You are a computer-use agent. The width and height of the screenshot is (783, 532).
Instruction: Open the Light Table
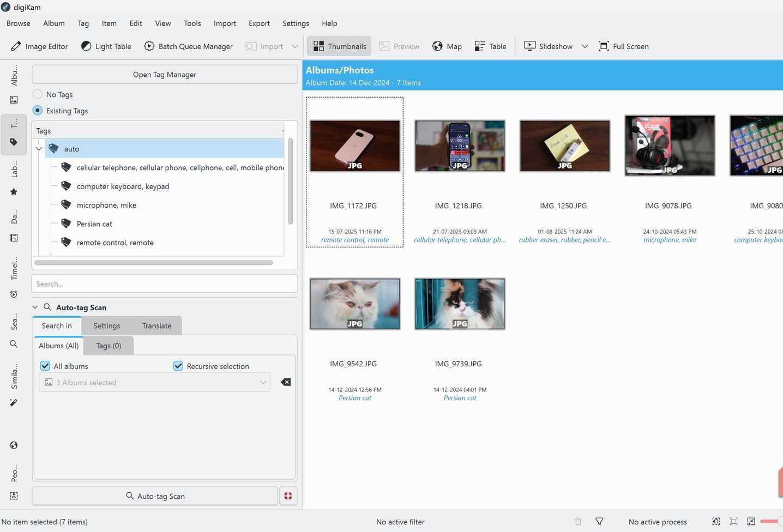[x=106, y=46]
